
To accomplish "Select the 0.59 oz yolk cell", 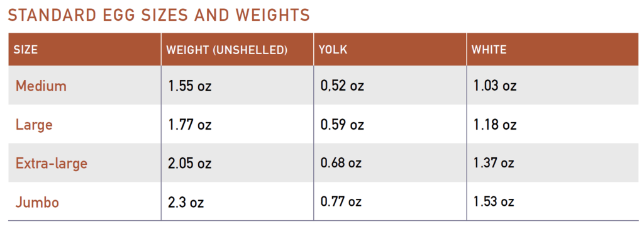I will 342,125.
